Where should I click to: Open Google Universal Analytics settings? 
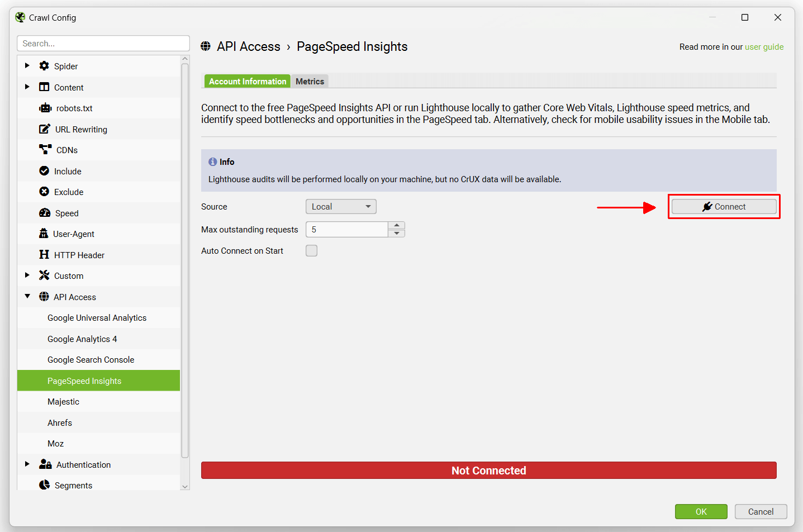pos(97,318)
